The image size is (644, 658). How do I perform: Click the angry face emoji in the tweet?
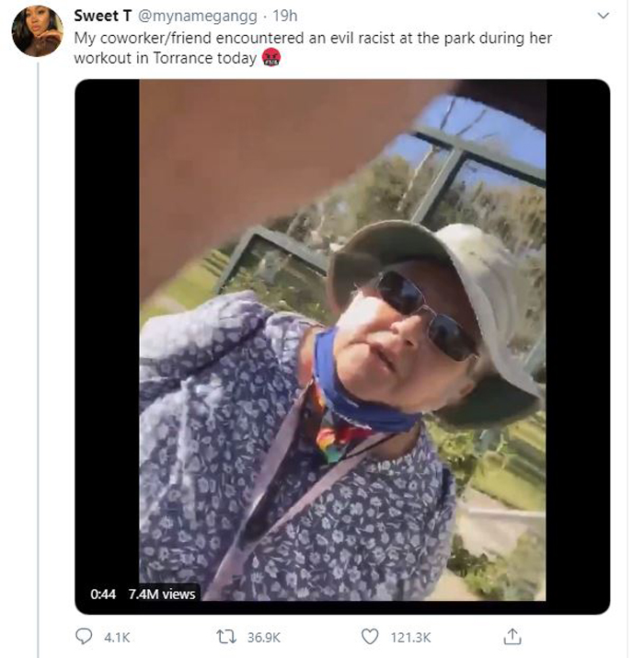pyautogui.click(x=271, y=57)
